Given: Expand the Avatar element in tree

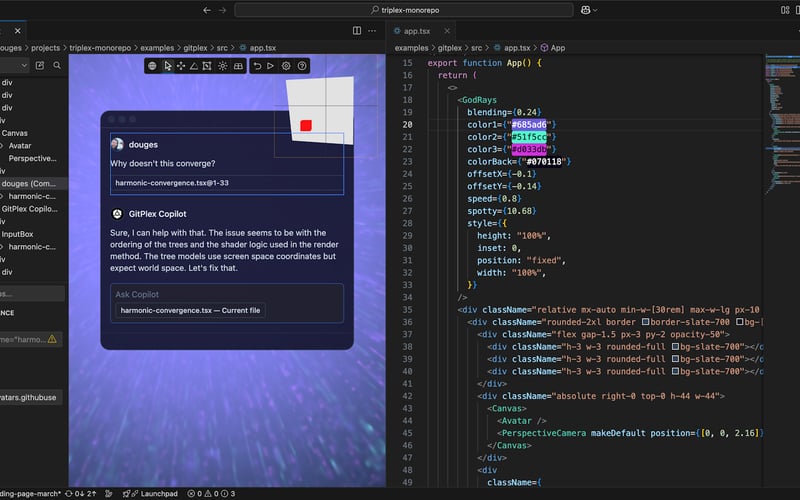Looking at the screenshot, I should tap(2, 146).
